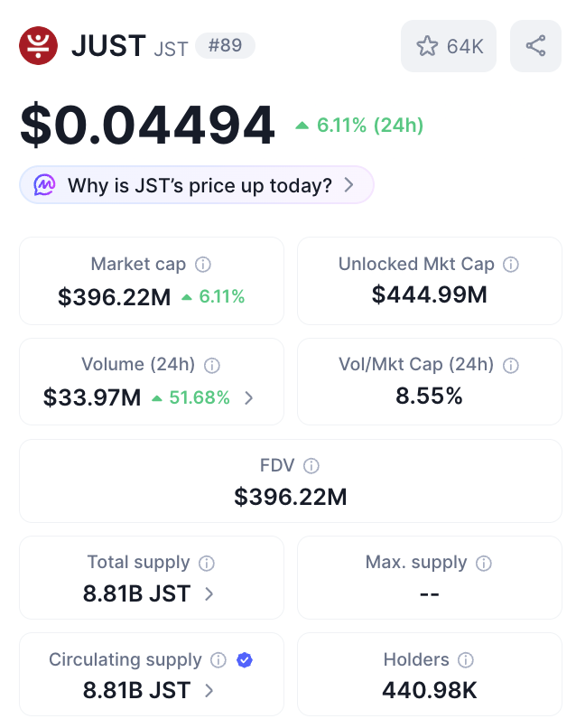
Task: Expand Circulating supply details chevron
Action: [x=209, y=691]
